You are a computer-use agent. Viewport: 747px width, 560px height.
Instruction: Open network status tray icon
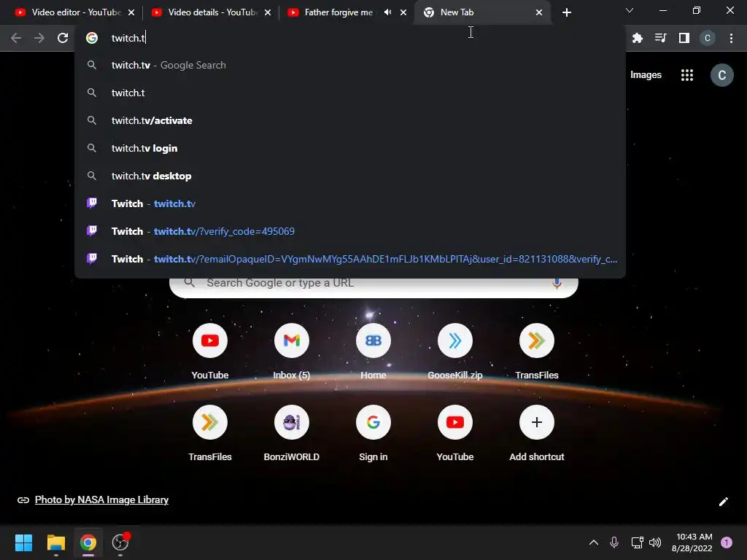click(637, 542)
